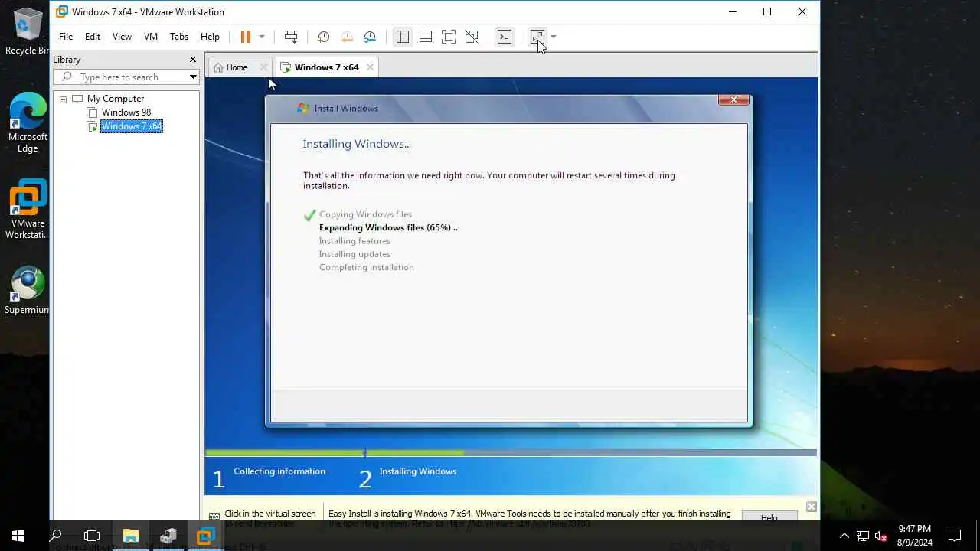
Task: Switch to Unity mode toolbar icon
Action: tap(472, 37)
